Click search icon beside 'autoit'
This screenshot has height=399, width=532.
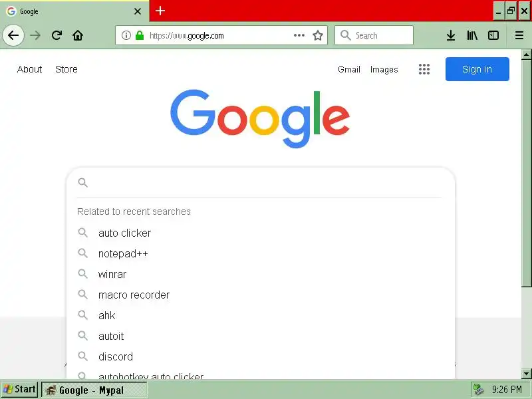pyautogui.click(x=82, y=336)
